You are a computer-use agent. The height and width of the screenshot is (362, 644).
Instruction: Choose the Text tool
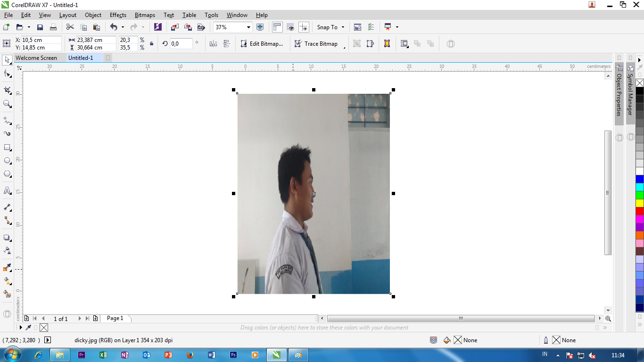[x=7, y=191]
